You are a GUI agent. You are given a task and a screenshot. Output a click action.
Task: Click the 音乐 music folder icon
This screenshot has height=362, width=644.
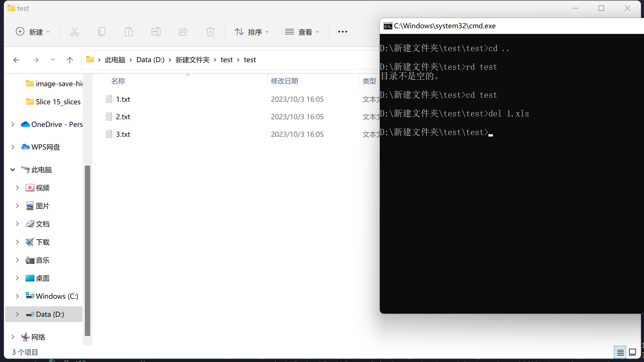point(30,260)
